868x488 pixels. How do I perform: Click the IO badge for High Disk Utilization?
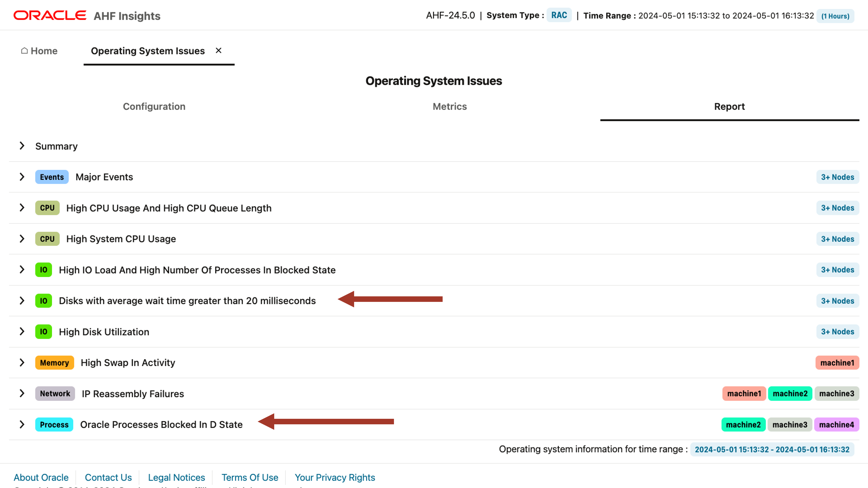[43, 331]
